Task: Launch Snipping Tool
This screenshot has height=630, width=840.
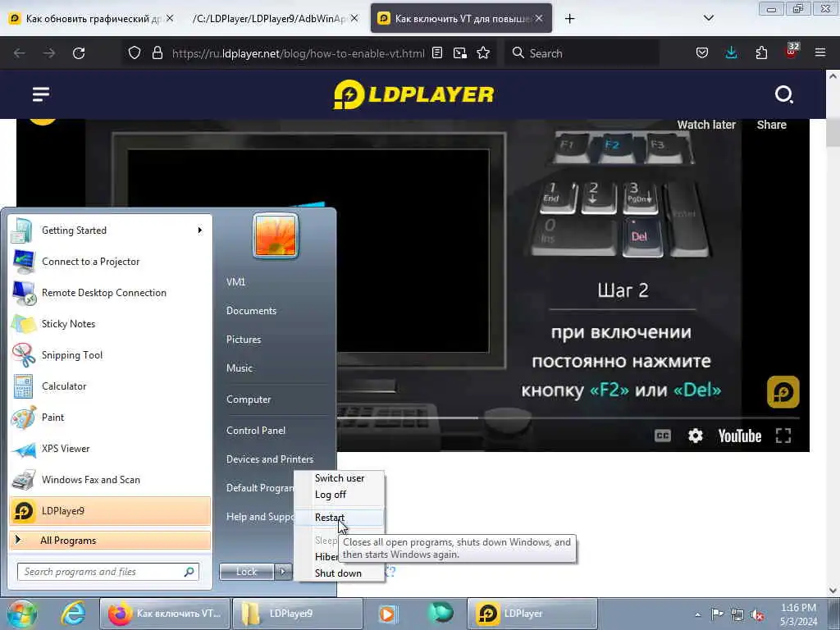Action: (110, 355)
